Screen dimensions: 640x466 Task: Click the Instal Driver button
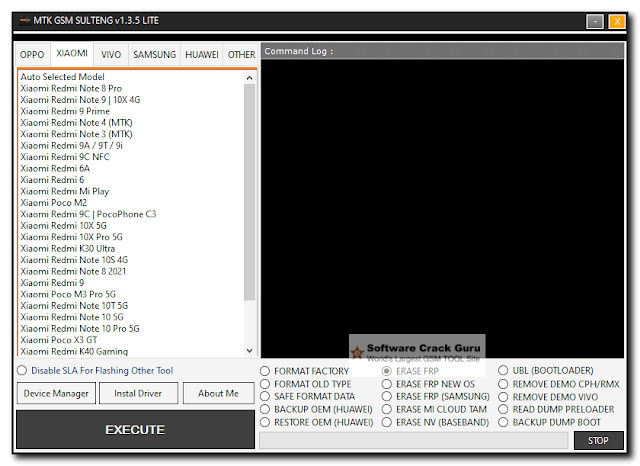[x=138, y=393]
